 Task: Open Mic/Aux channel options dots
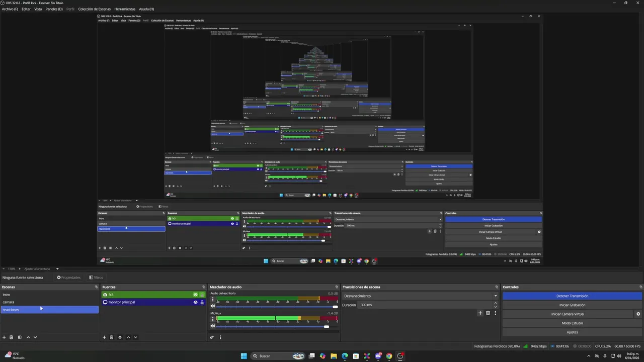click(x=212, y=320)
